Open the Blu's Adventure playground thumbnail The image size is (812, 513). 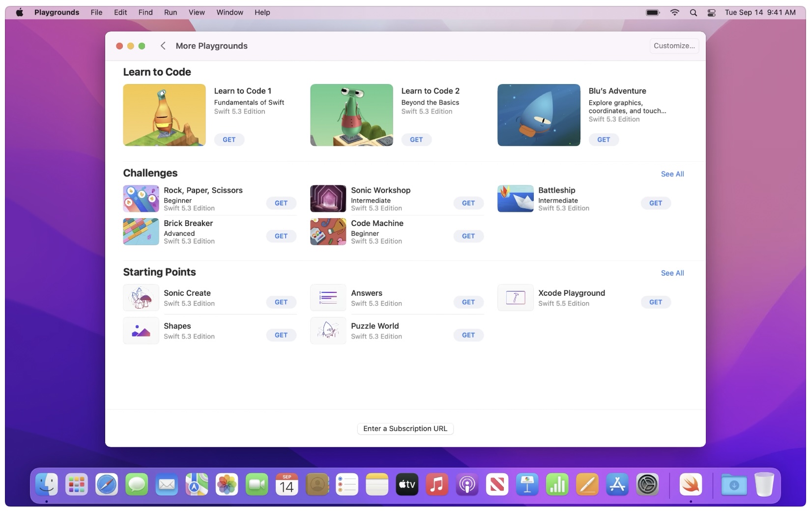[x=539, y=115]
